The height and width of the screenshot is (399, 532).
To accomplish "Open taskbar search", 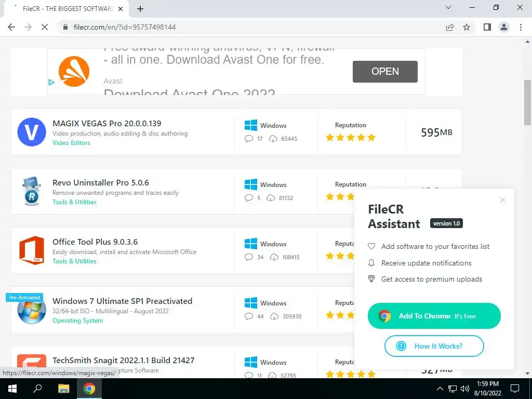I will pos(37,389).
